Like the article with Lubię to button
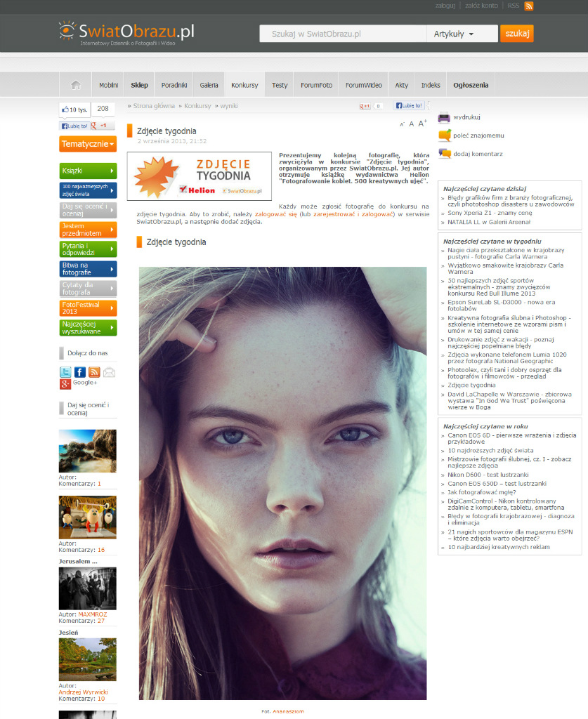This screenshot has height=719, width=588. click(409, 105)
